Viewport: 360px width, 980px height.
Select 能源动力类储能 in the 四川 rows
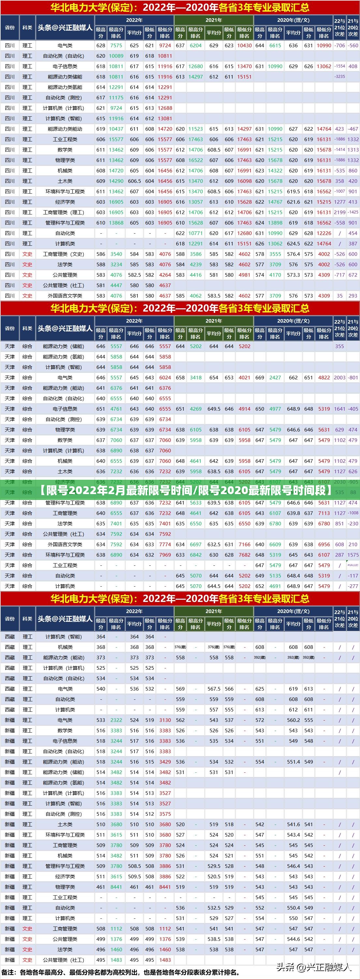65,77
